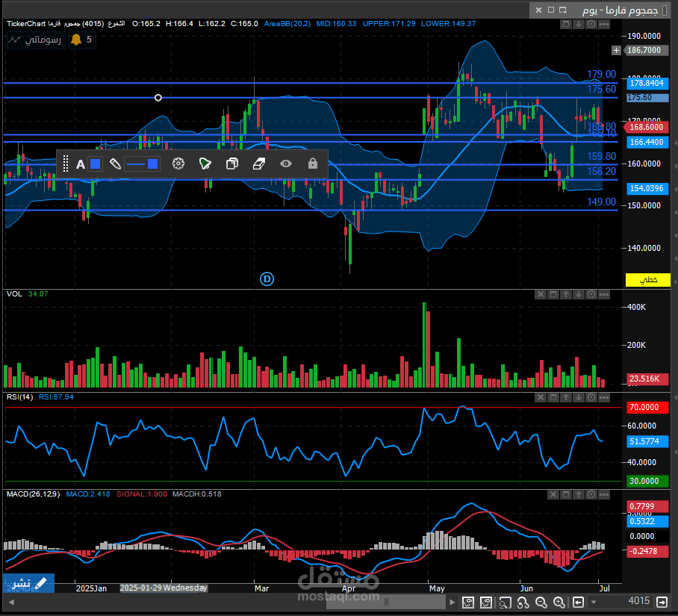Viewport: 678px width, 616px height.
Task: Open window layout dropdown in the title bar
Action: [563, 10]
